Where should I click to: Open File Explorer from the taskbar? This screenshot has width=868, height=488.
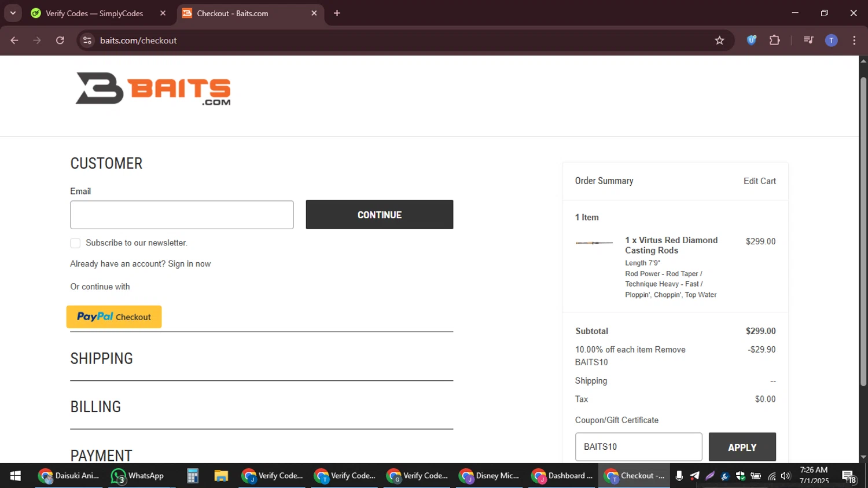[221, 476]
